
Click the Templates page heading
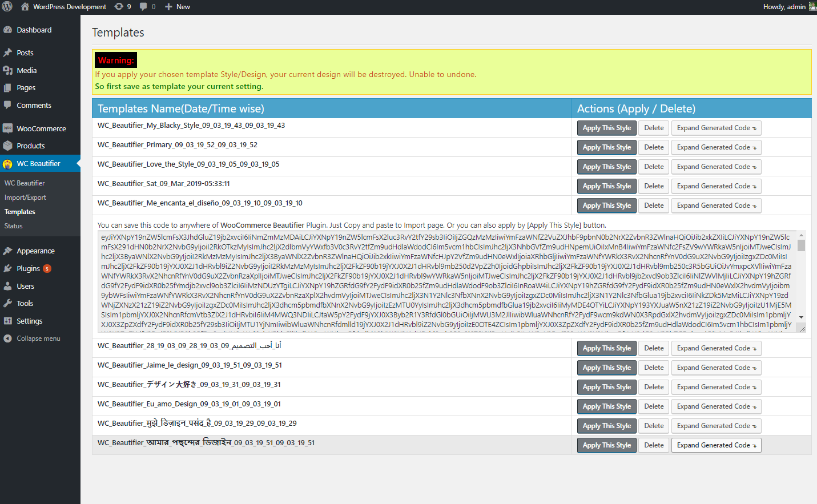(118, 33)
